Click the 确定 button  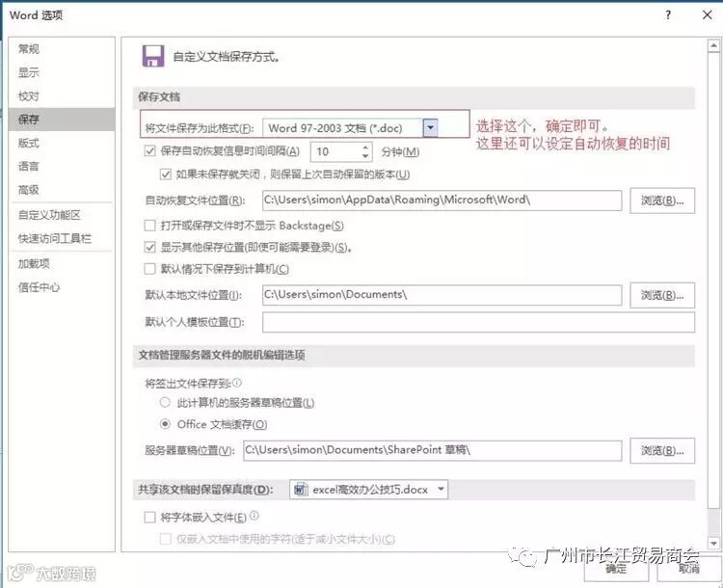coord(617,570)
